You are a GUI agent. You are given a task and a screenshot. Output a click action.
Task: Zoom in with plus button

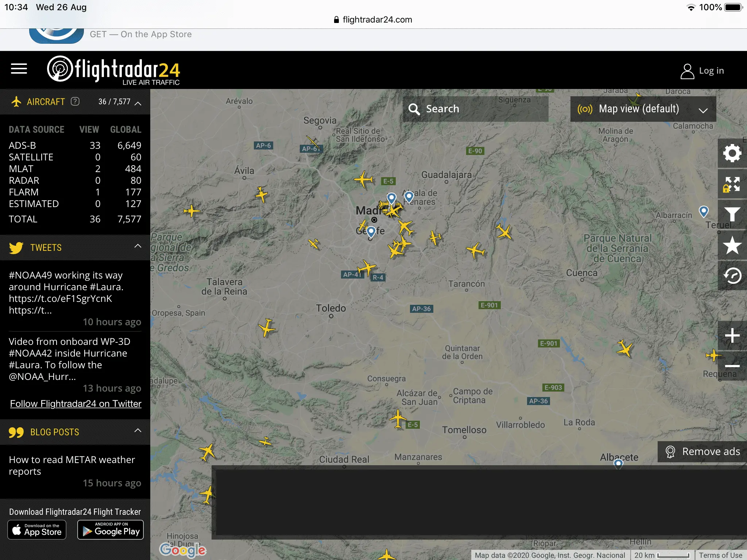[732, 335]
